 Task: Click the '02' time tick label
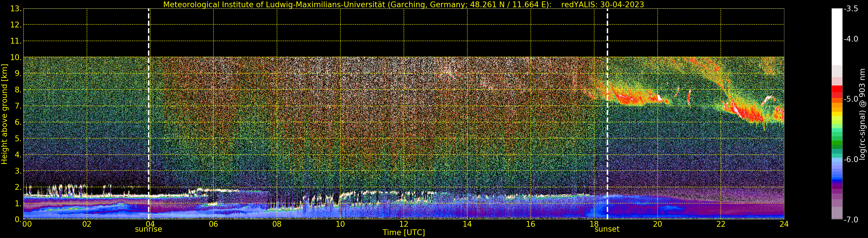pos(87,224)
